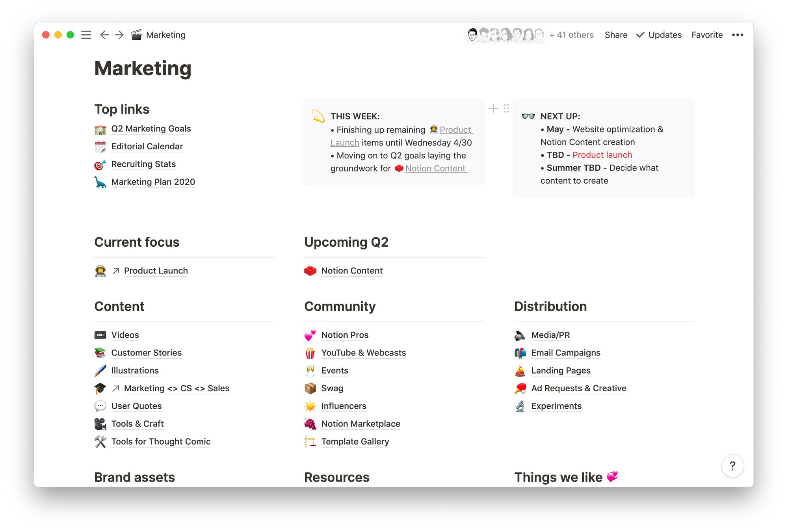Viewport: 788px width, 532px height.
Task: Click the Influencers sun icon
Action: (310, 406)
